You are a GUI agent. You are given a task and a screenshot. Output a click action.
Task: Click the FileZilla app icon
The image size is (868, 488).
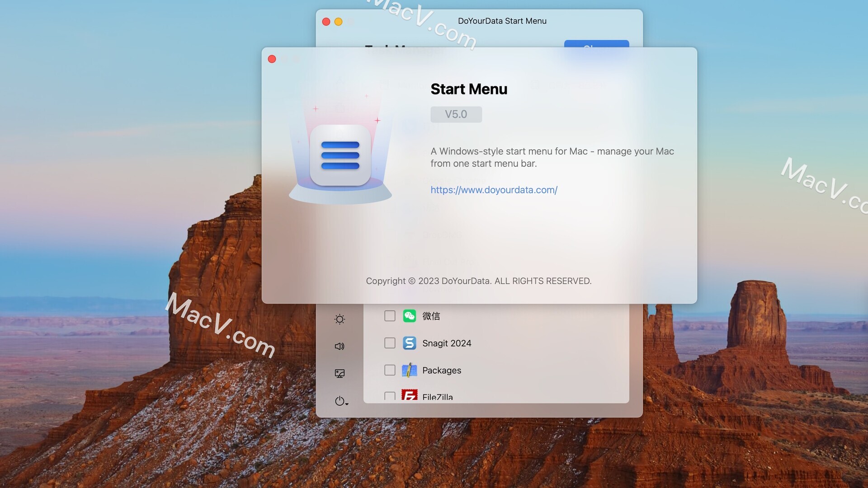click(x=410, y=395)
